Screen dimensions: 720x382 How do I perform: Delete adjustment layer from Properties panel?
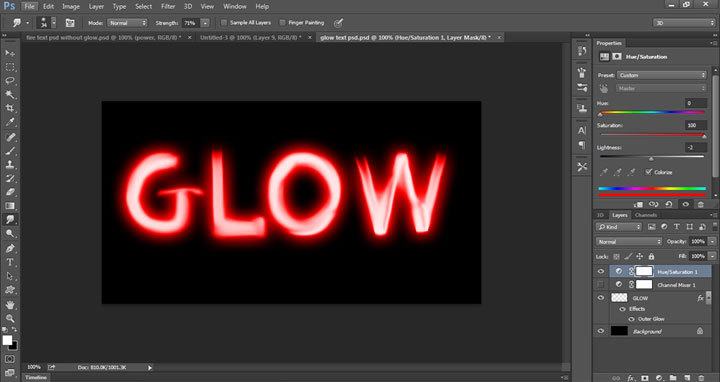tap(701, 204)
